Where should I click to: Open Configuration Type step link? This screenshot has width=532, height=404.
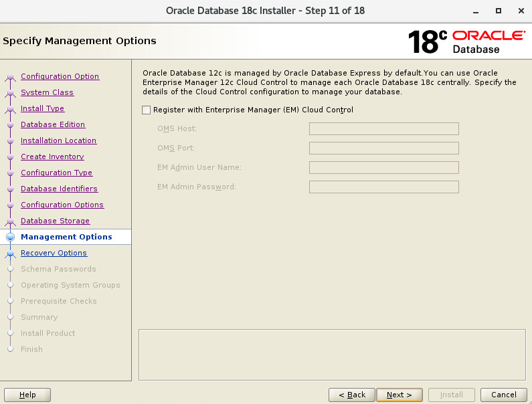(56, 173)
